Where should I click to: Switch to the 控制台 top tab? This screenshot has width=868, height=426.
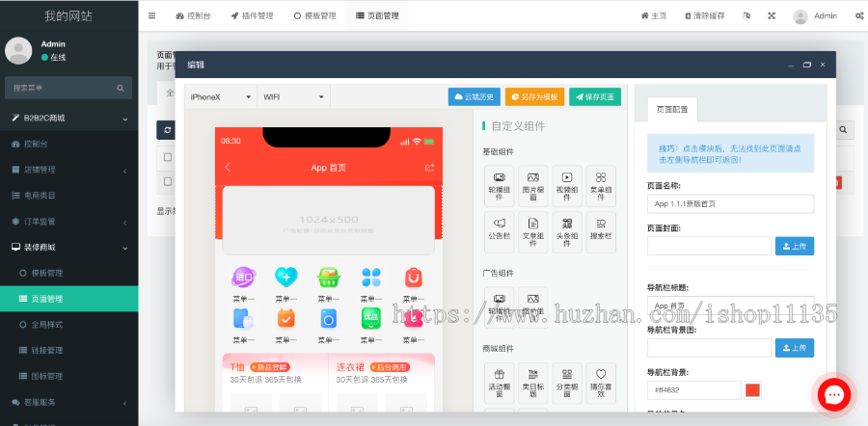[193, 16]
